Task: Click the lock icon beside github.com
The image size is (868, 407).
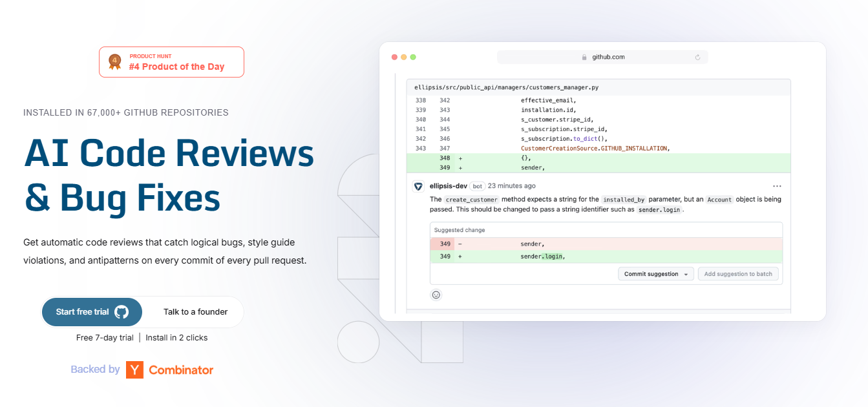Action: (x=585, y=57)
